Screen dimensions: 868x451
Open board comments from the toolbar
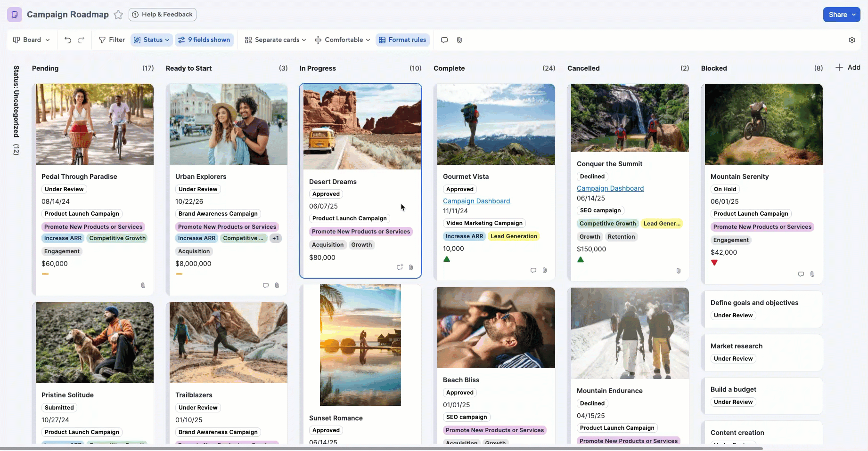coord(443,40)
